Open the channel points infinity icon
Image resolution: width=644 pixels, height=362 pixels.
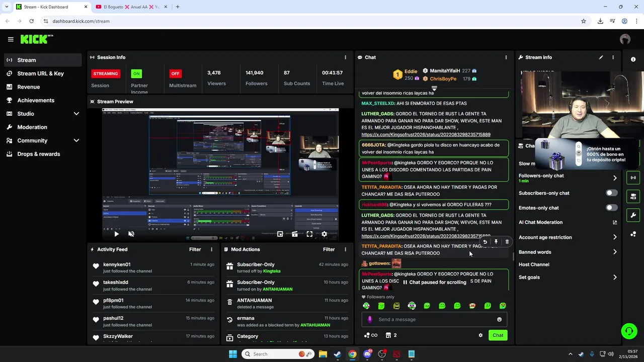(370, 335)
